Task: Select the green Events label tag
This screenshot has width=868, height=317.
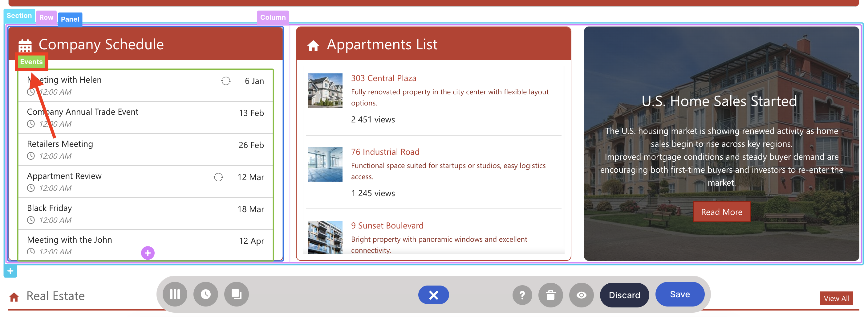Action: pos(31,62)
